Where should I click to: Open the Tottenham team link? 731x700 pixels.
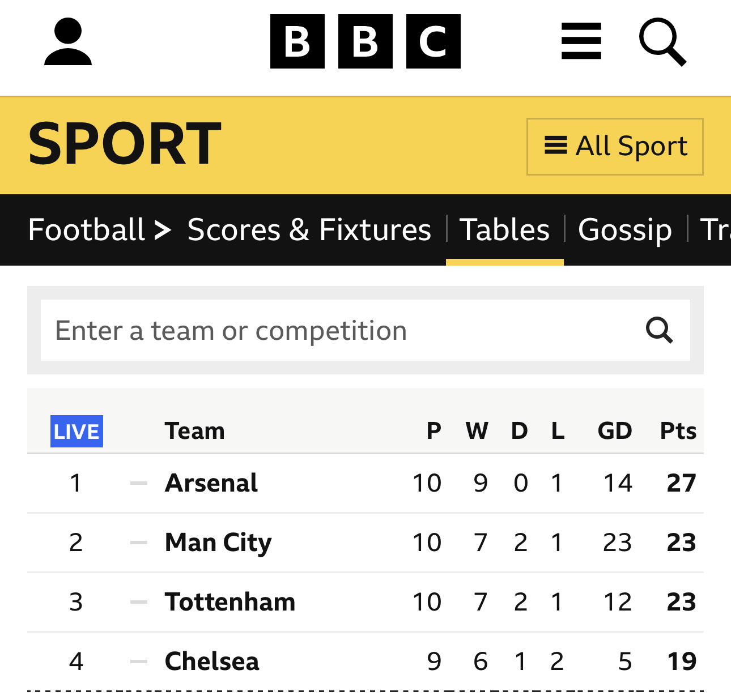[x=230, y=602]
